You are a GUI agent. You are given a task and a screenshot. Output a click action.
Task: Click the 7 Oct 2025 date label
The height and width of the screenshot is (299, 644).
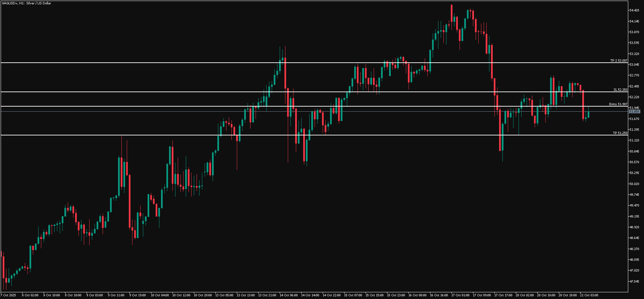(x=8, y=295)
